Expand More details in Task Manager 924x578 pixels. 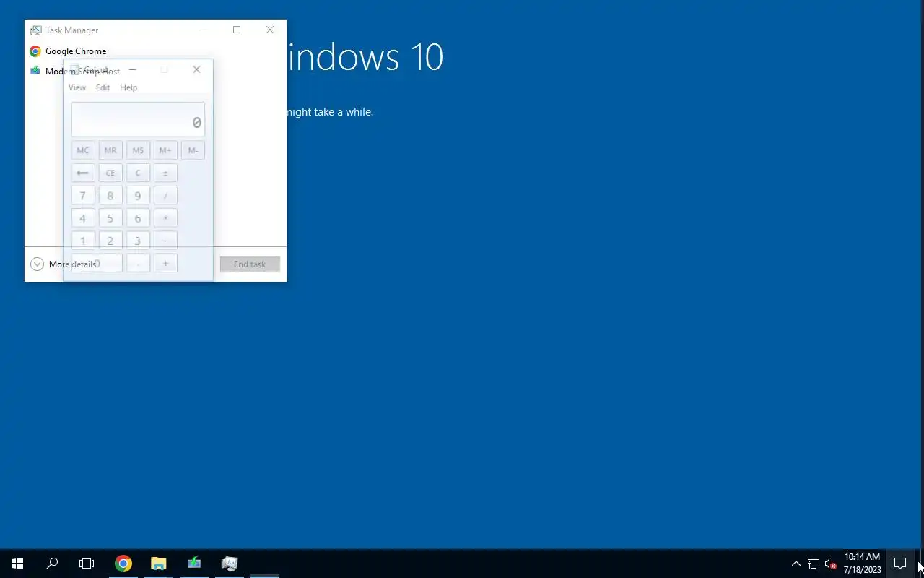coord(64,264)
